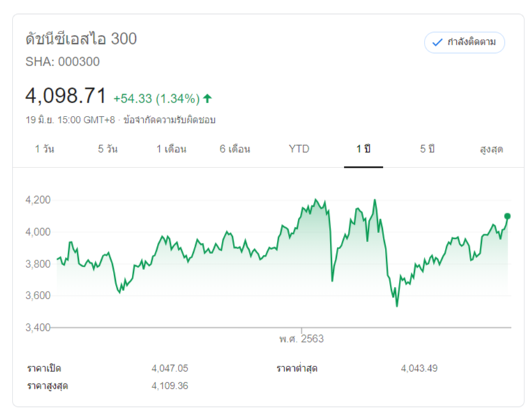Switch to the 6 เดือน tab

tap(235, 149)
